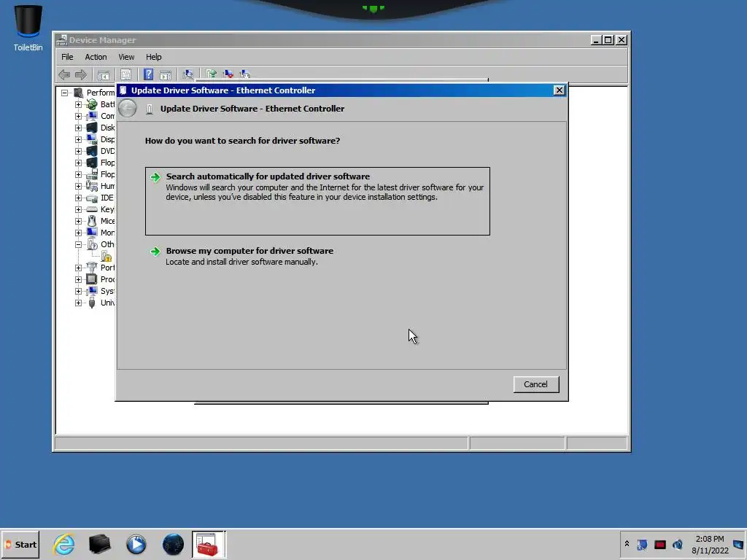Open the Help menu
The image size is (747, 560).
coord(153,57)
